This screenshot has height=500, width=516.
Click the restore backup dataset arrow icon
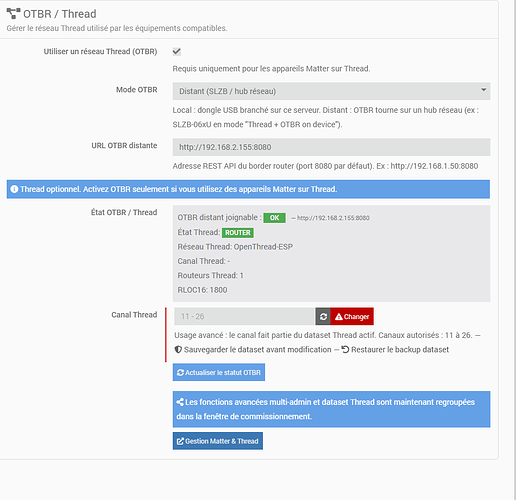345,349
